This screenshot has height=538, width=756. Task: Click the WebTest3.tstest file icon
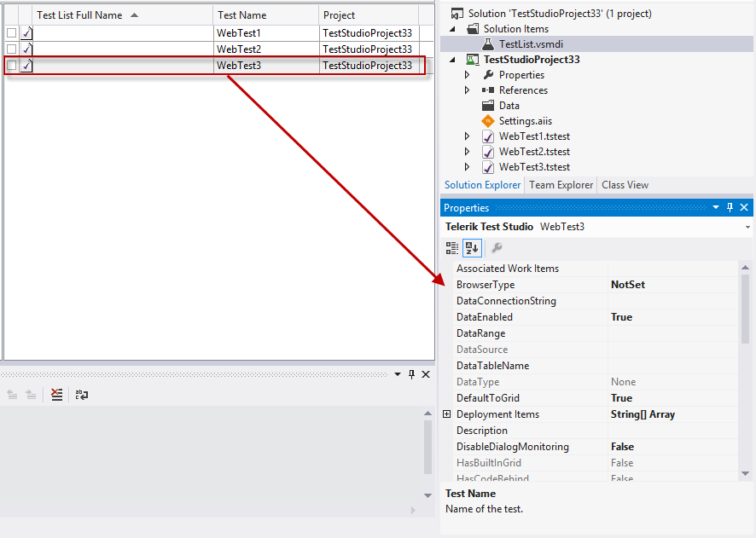[488, 168]
